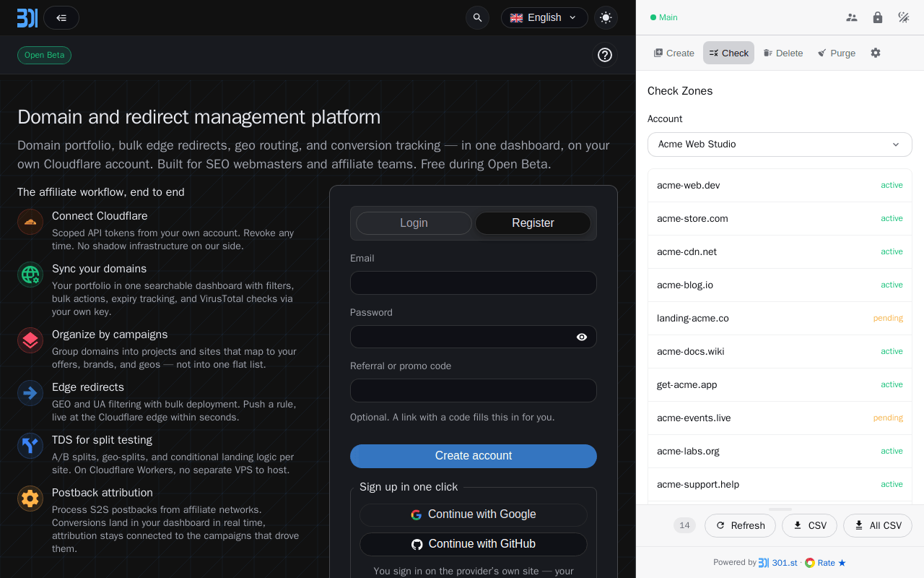Click the Open Beta badge
The height and width of the screenshot is (578, 924).
(44, 55)
